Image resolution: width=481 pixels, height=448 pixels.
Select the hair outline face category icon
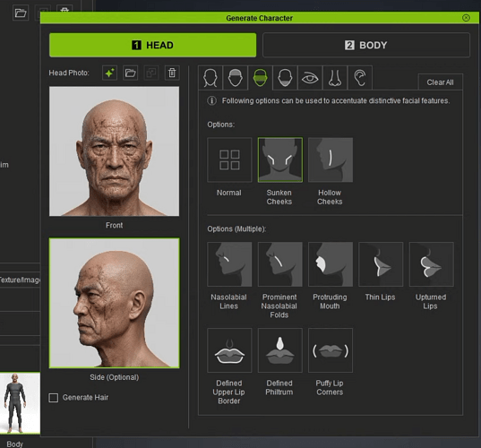pos(210,78)
